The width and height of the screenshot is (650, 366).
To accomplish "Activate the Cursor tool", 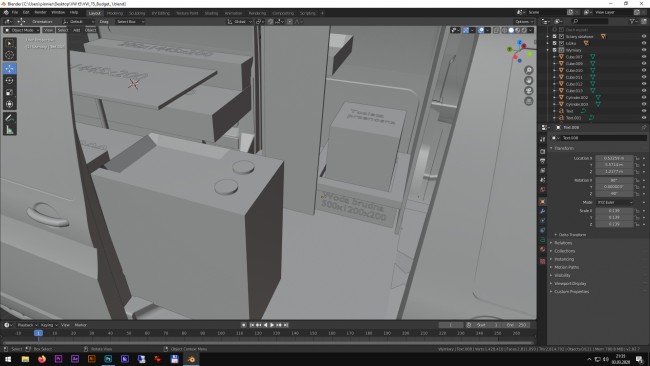I will (10, 55).
